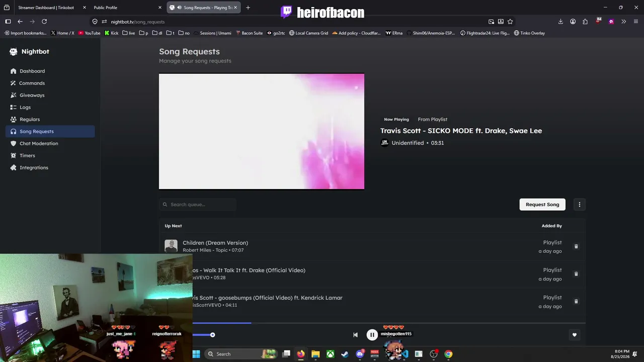
Task: Close the Song Requests browser tab
Action: pyautogui.click(x=236, y=8)
